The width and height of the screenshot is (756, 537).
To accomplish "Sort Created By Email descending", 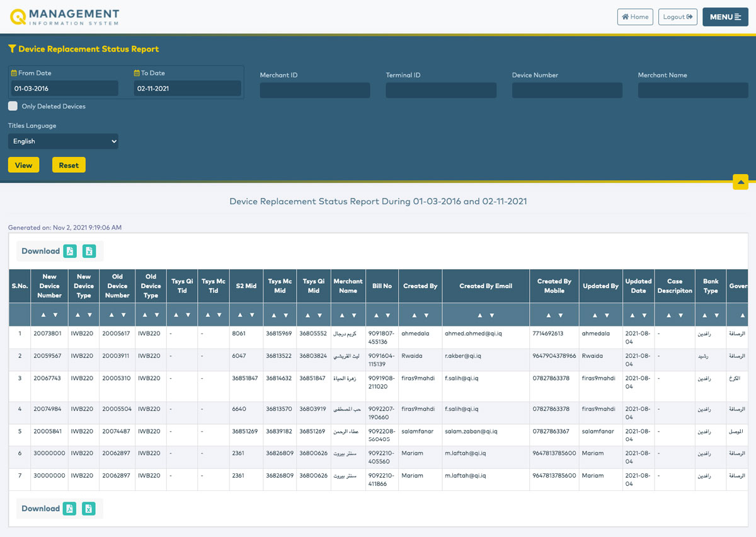I will click(491, 315).
